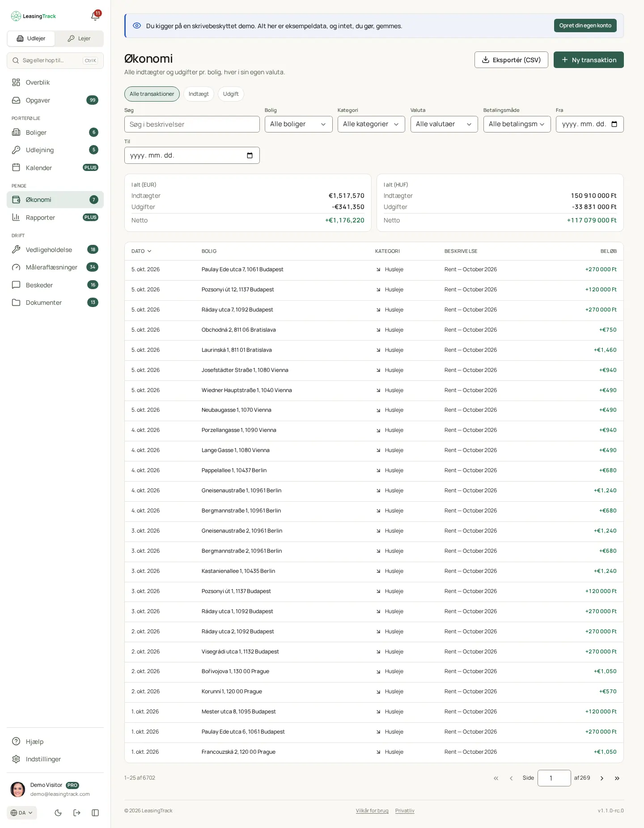Go to the next page arrow

pyautogui.click(x=602, y=778)
